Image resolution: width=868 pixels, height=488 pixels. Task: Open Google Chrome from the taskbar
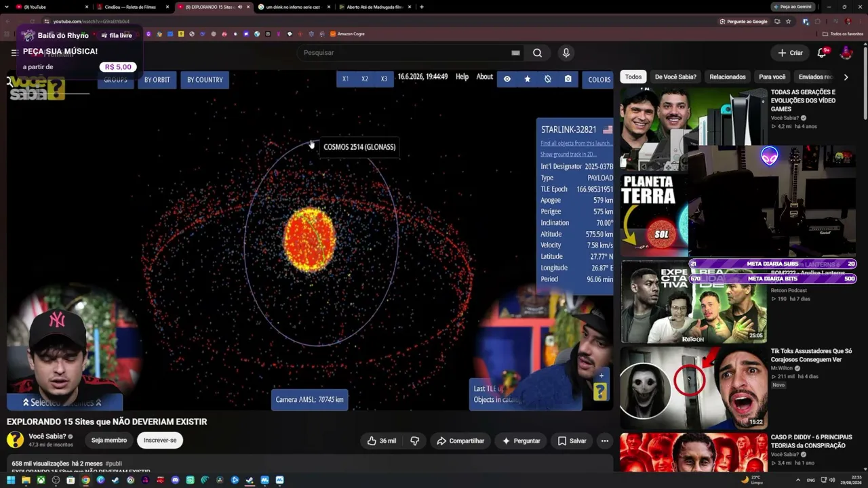(x=85, y=480)
